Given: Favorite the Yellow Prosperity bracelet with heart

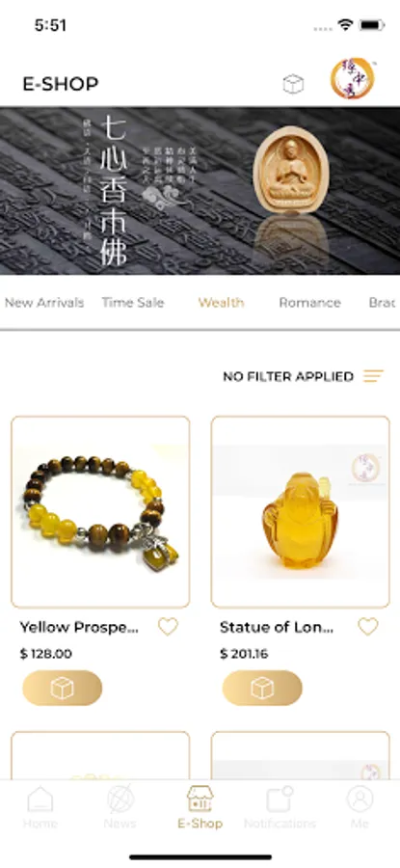Looking at the screenshot, I should point(168,627).
